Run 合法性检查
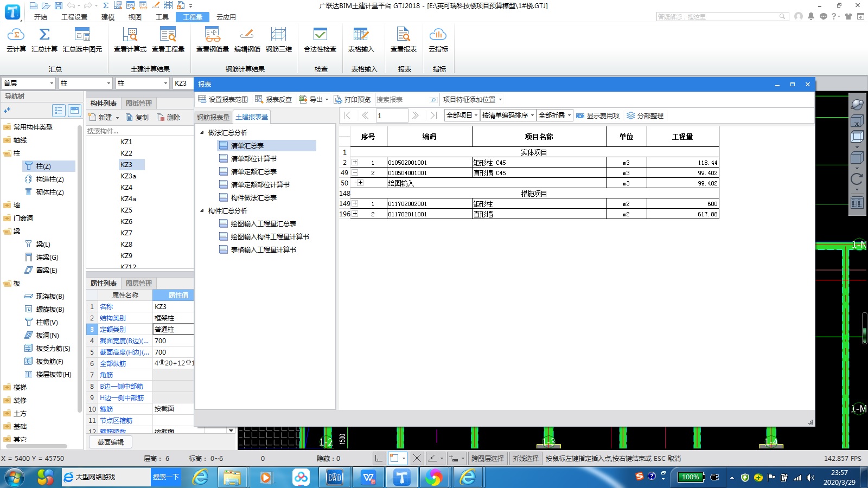Viewport: 868px width, 488px height. [x=320, y=40]
